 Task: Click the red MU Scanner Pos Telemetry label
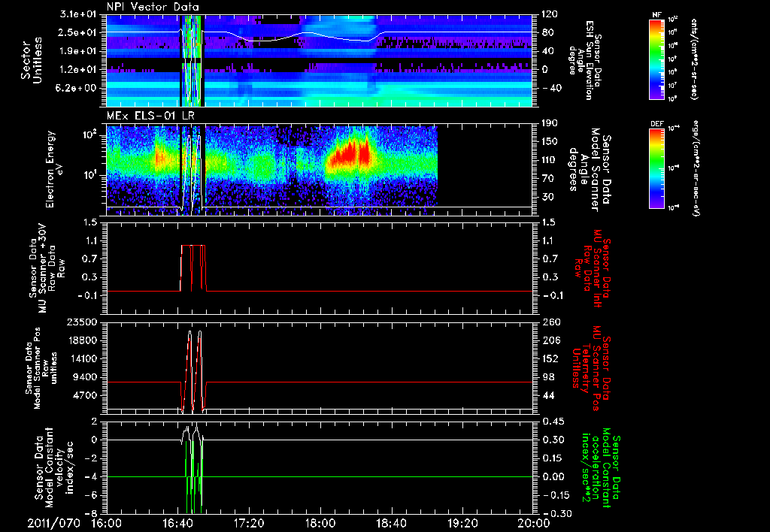point(591,368)
